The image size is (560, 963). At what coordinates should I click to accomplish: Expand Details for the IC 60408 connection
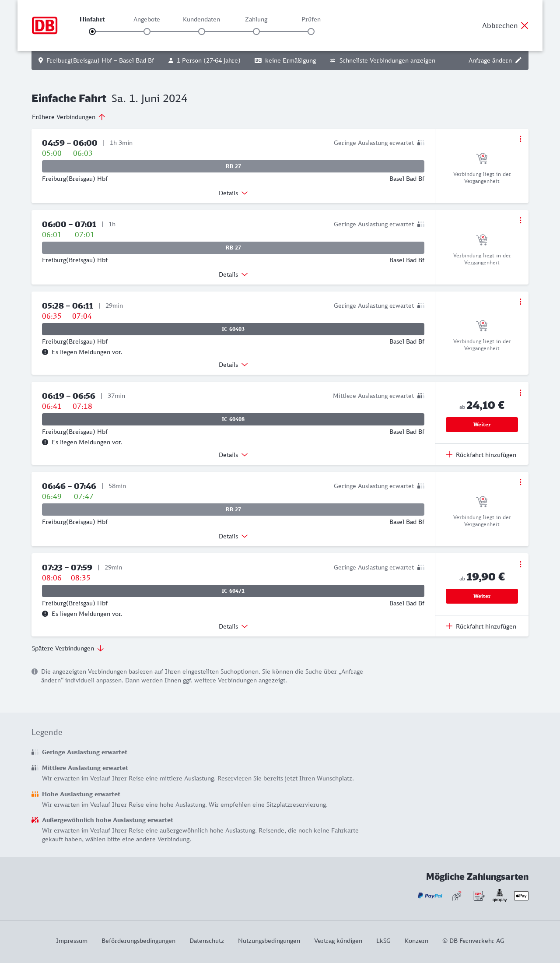[233, 455]
